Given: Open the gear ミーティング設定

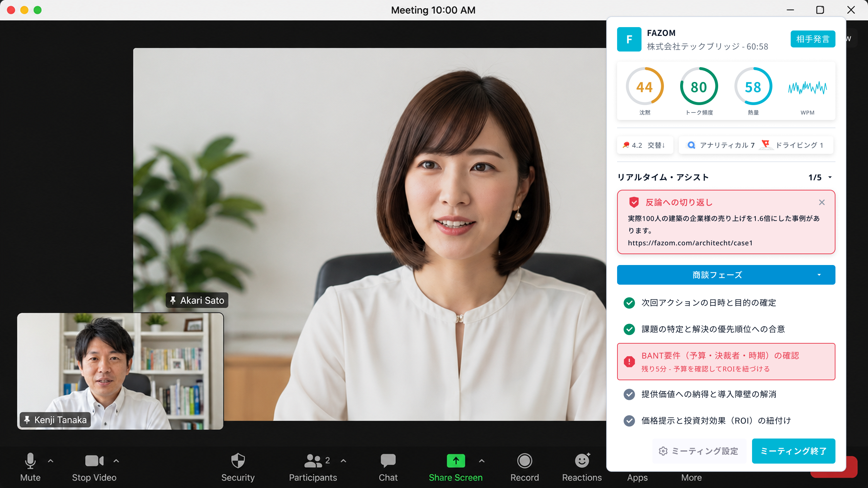Looking at the screenshot, I should coord(699,451).
